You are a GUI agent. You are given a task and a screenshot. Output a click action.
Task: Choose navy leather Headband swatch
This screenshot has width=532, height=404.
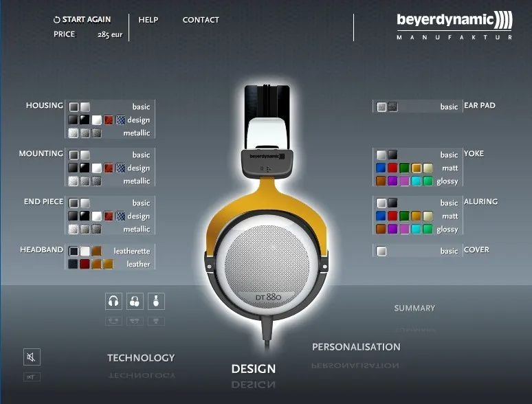pos(73,265)
